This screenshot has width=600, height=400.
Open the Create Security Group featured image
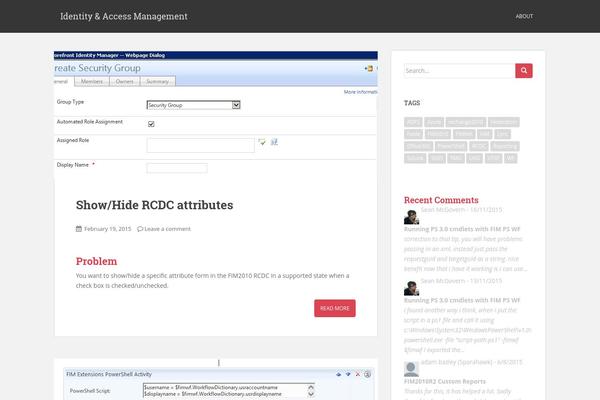(x=216, y=113)
